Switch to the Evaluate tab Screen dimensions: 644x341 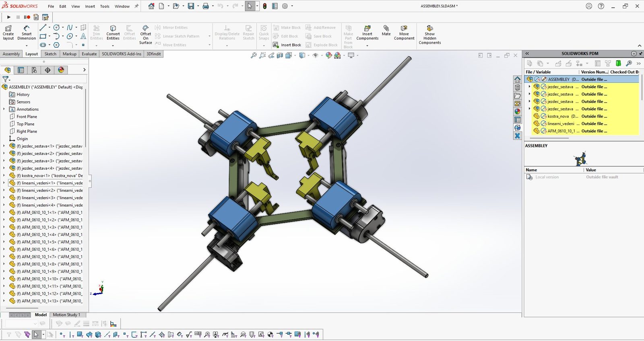pos(89,54)
